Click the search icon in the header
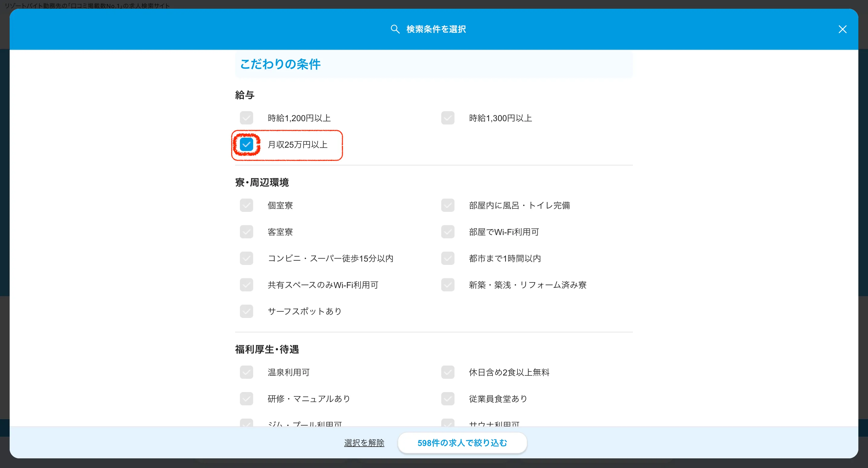Viewport: 868px width, 468px height. pyautogui.click(x=395, y=29)
